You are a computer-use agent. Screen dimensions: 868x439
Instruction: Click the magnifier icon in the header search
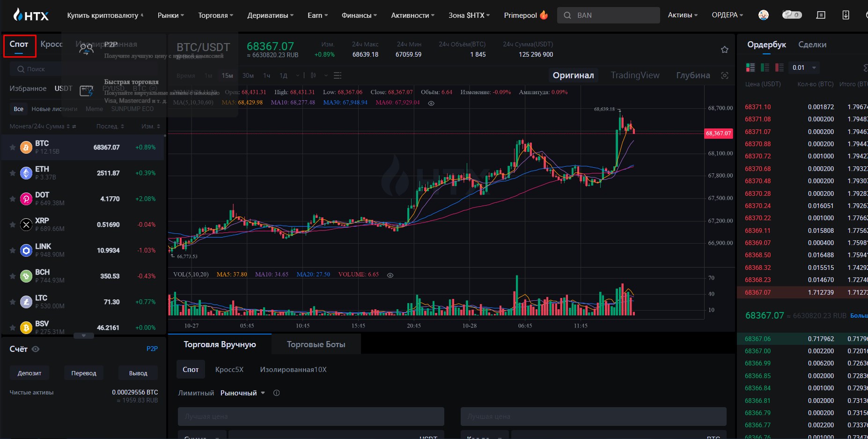point(567,15)
